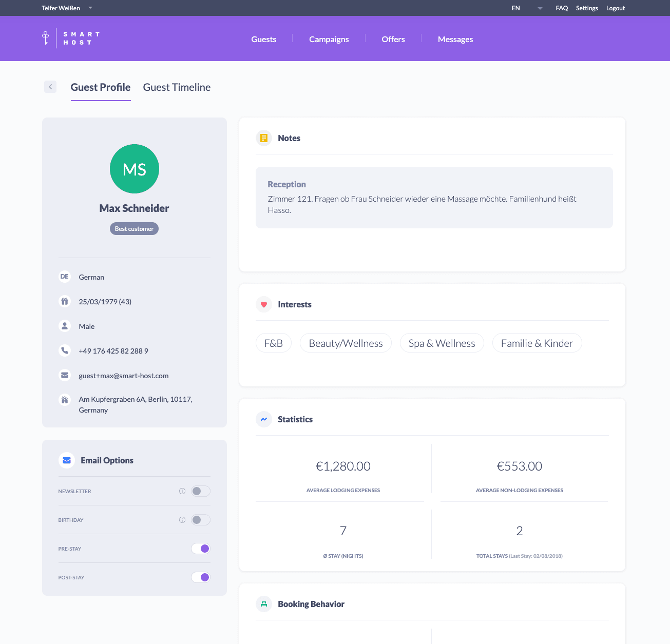Click the heart Interests icon
This screenshot has height=644, width=670.
click(x=264, y=304)
